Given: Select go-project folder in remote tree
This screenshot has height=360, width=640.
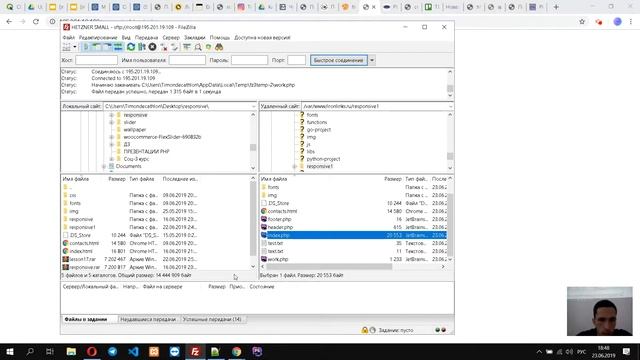Looking at the screenshot, I should coord(319,130).
